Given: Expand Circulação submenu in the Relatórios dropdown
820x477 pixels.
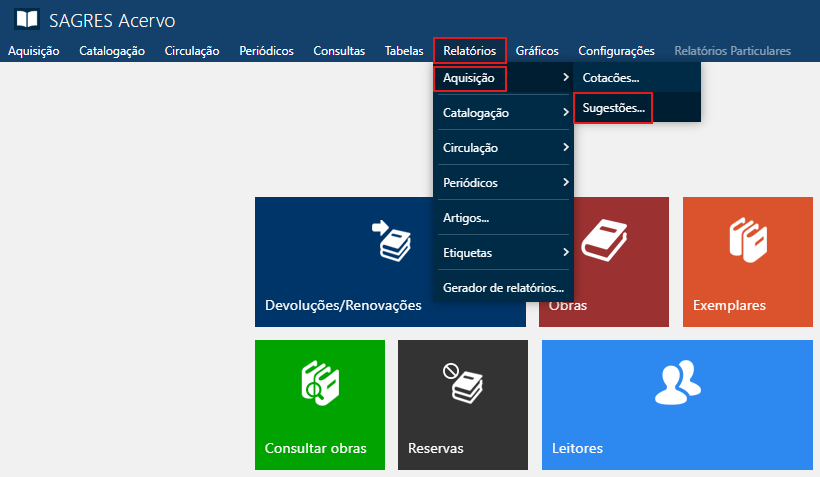Looking at the screenshot, I should 566,148.
